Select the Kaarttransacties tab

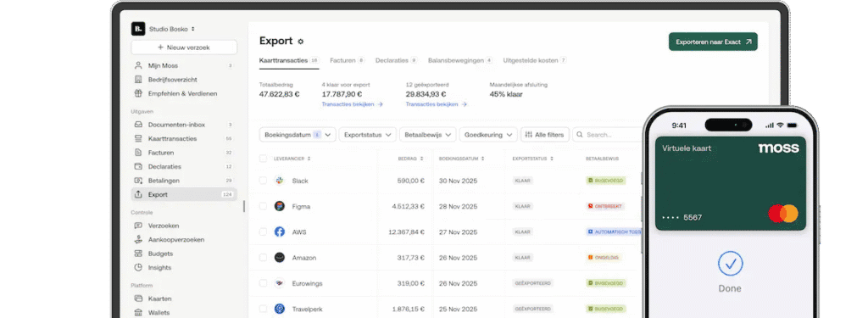288,60
